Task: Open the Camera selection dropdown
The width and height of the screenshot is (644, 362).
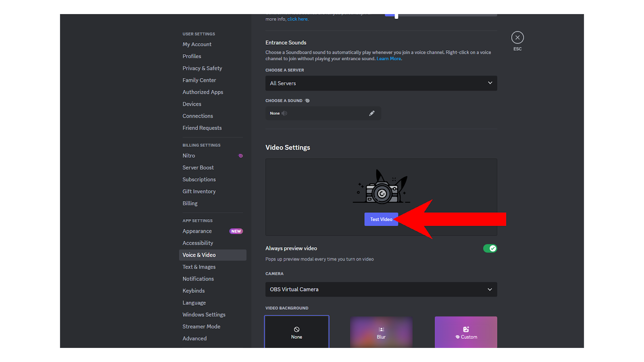Action: [x=381, y=289]
